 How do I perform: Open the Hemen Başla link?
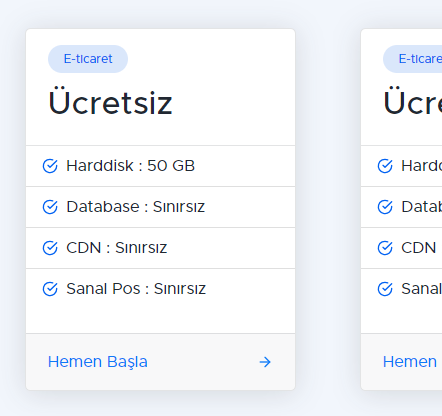(x=98, y=362)
